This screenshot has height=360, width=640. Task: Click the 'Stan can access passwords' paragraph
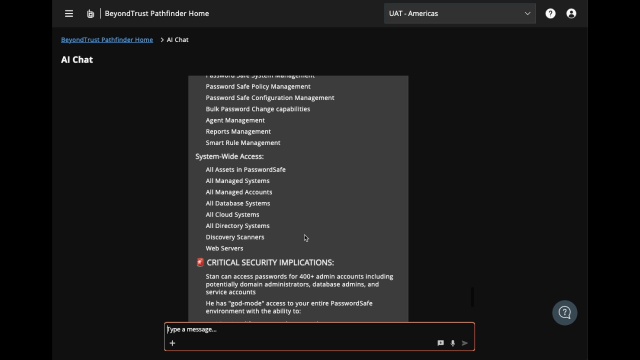pos(300,284)
